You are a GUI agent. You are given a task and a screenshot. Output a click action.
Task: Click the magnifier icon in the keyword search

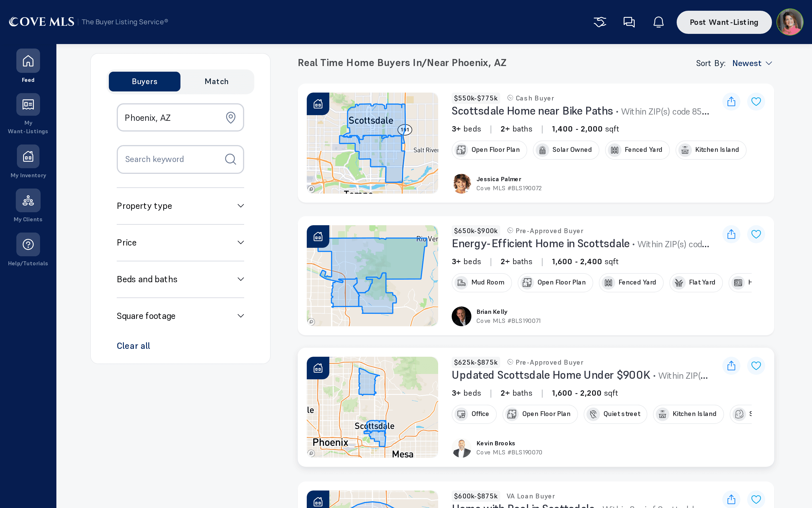pos(231,159)
